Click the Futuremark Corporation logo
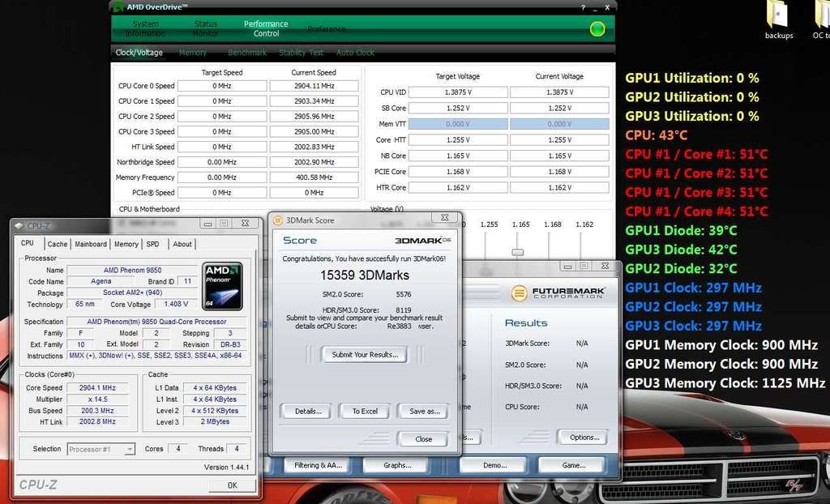The height and width of the screenshot is (504, 830). [x=558, y=293]
